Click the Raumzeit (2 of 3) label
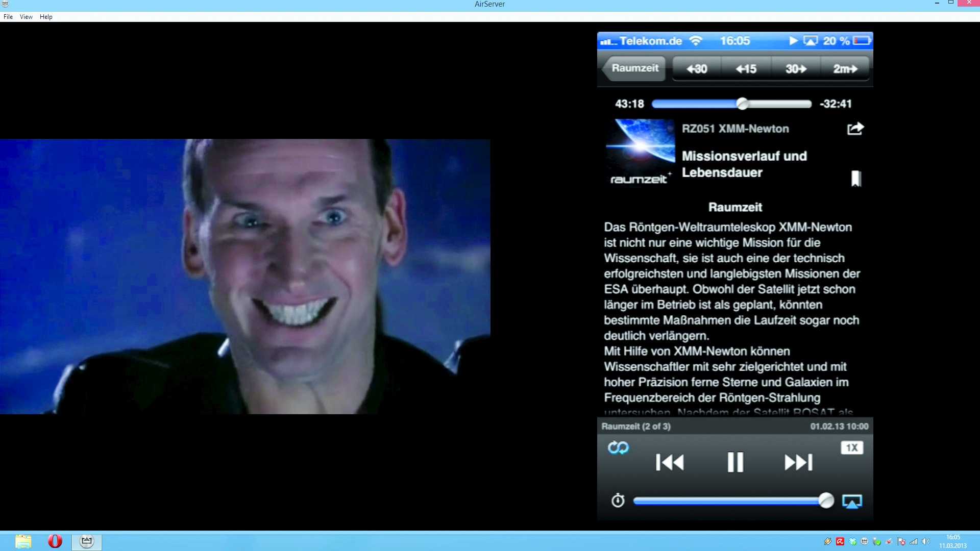This screenshot has width=980, height=551. coord(636,426)
